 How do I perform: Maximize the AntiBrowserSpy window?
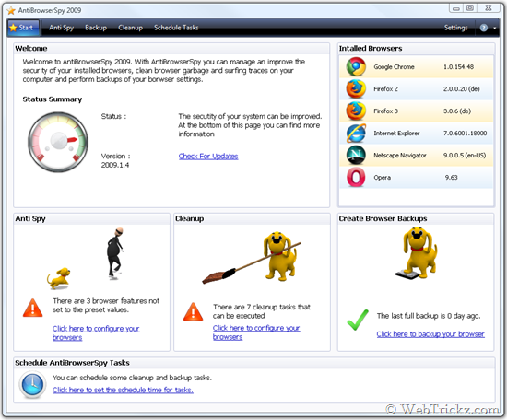click(470, 8)
